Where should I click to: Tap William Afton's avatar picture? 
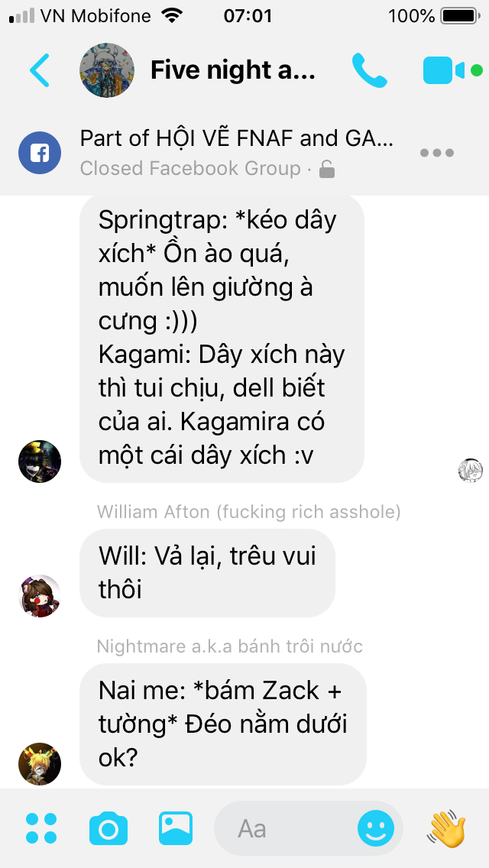[x=39, y=596]
